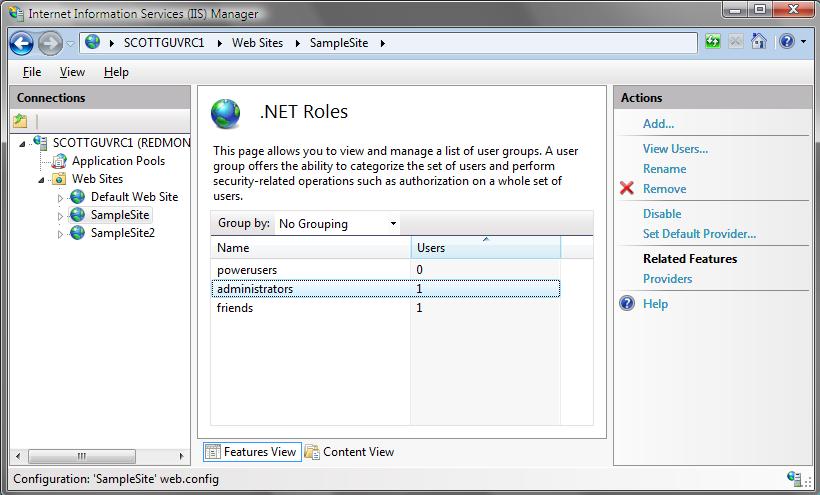Open the File menu

32,72
